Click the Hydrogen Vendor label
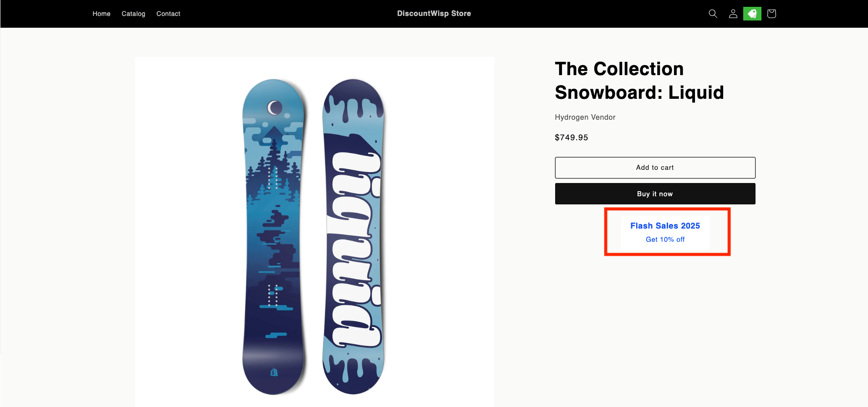The height and width of the screenshot is (407, 868). click(585, 117)
